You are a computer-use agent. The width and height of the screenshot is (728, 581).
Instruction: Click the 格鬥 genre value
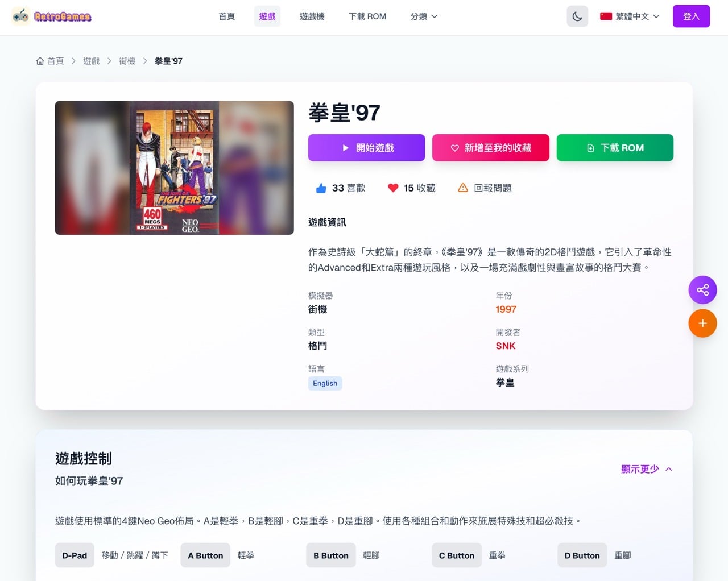(x=317, y=346)
